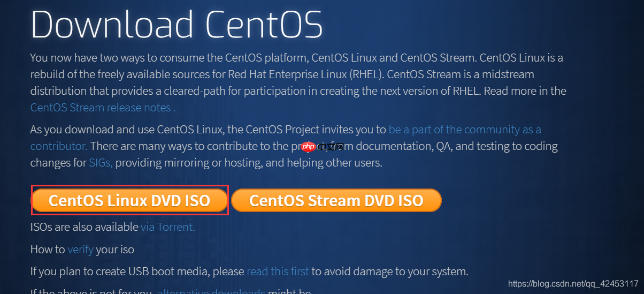The width and height of the screenshot is (644, 294).
Task: Click the "ISOs are also available" text
Action: pyautogui.click(x=85, y=227)
